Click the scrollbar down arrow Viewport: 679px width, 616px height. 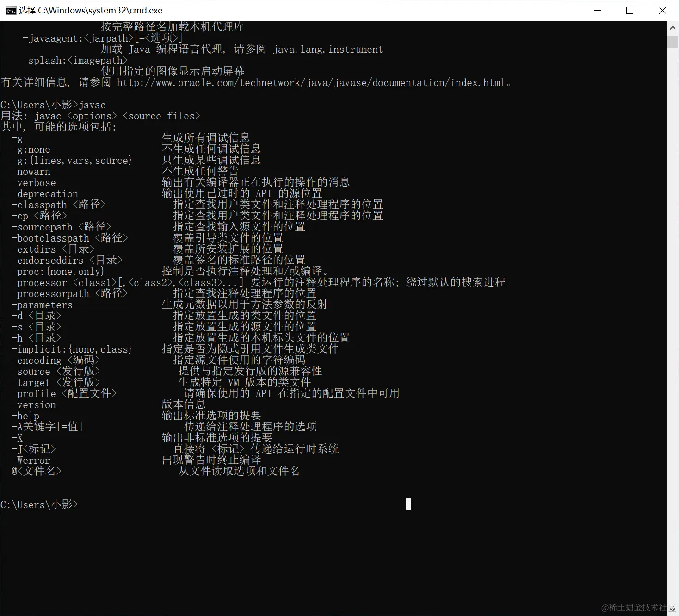pos(673,609)
